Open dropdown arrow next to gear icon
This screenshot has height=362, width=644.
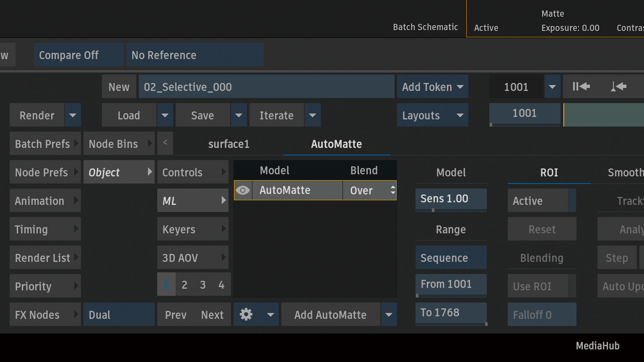point(270,315)
